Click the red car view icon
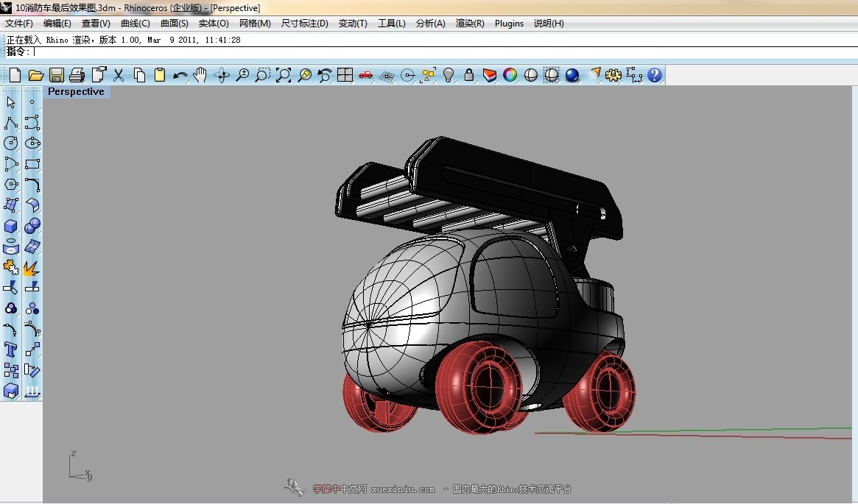858x504 pixels. pos(365,75)
